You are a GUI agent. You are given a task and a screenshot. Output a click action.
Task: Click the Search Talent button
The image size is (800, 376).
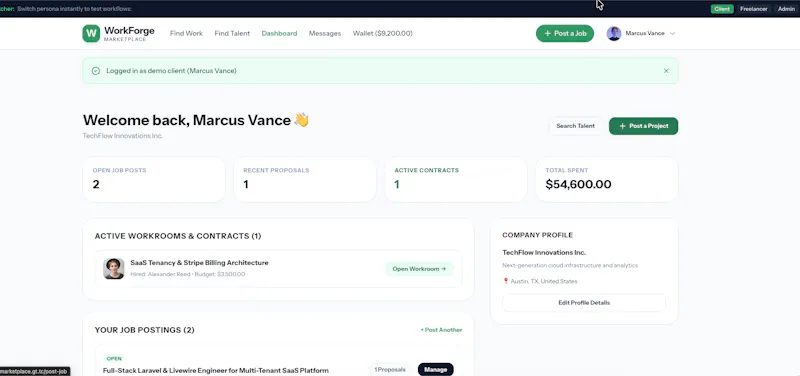(576, 126)
